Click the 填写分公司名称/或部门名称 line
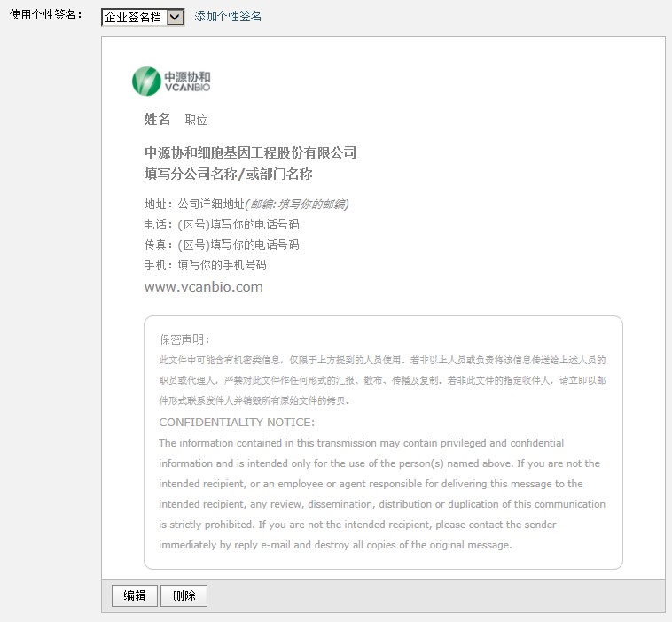The image size is (672, 622). point(228,174)
